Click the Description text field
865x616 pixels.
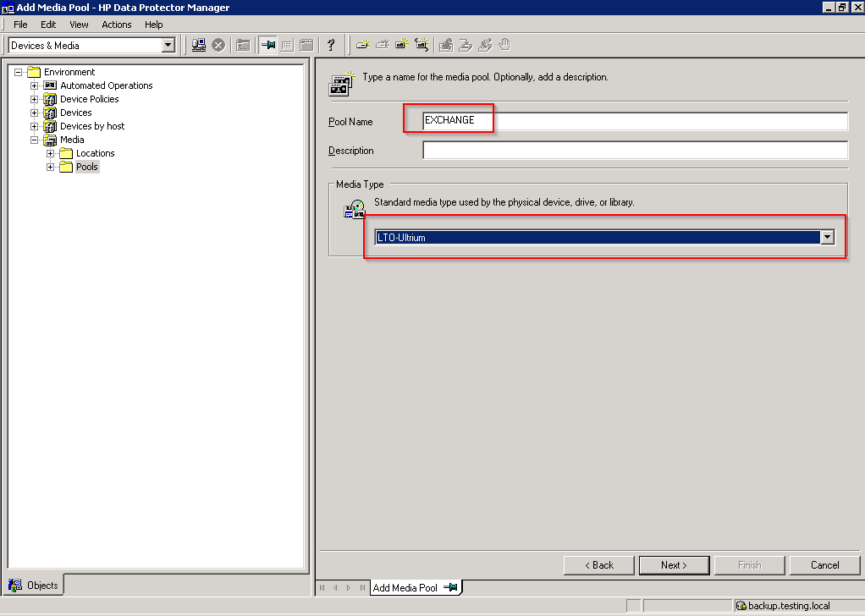(x=635, y=151)
